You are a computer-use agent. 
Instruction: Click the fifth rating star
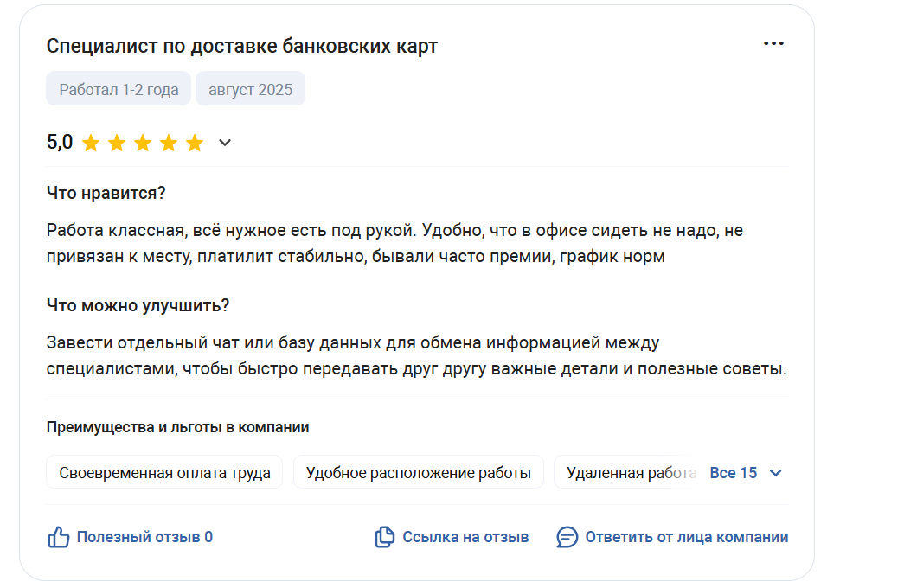(195, 143)
